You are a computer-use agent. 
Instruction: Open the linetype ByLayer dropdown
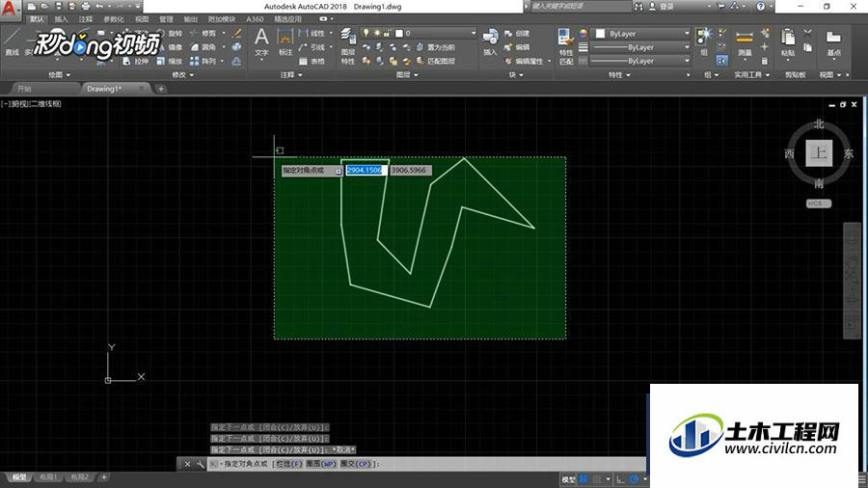(641, 61)
